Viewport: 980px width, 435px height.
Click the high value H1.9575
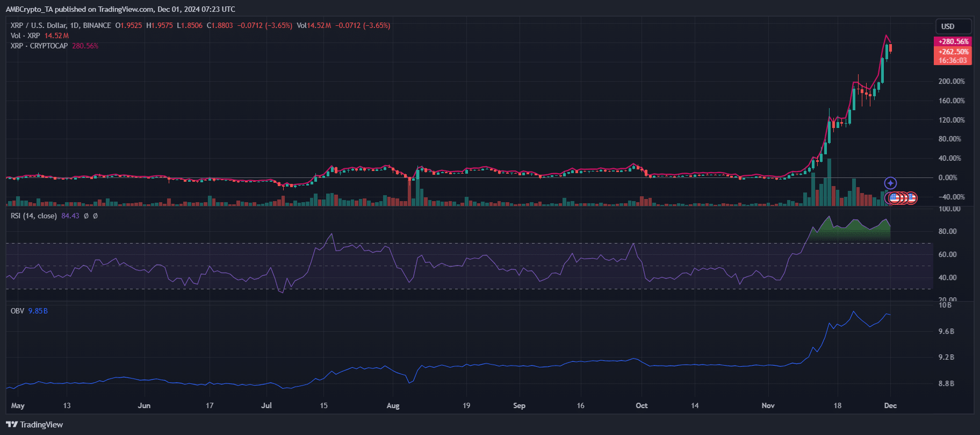click(160, 25)
